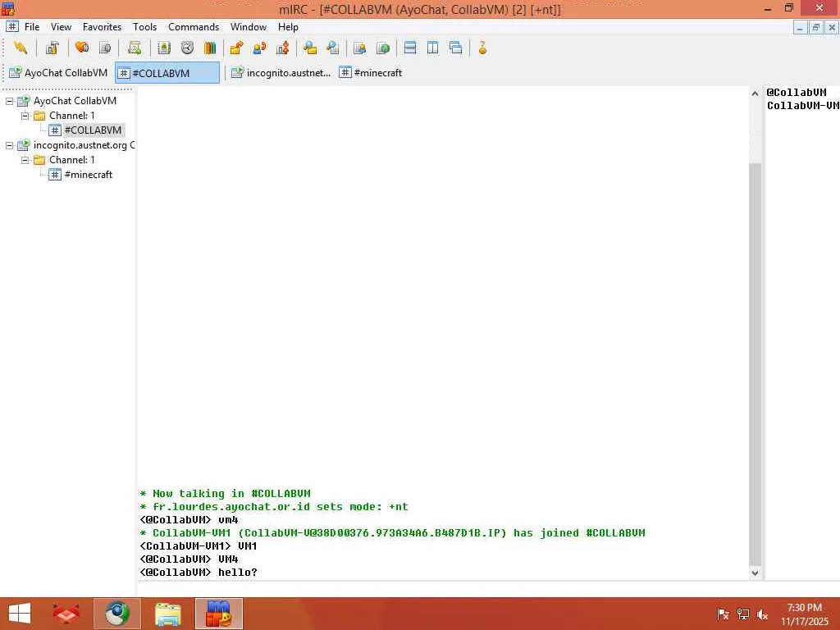Open the URLs List toolbar icon
840x630 pixels.
pyautogui.click(x=382, y=48)
